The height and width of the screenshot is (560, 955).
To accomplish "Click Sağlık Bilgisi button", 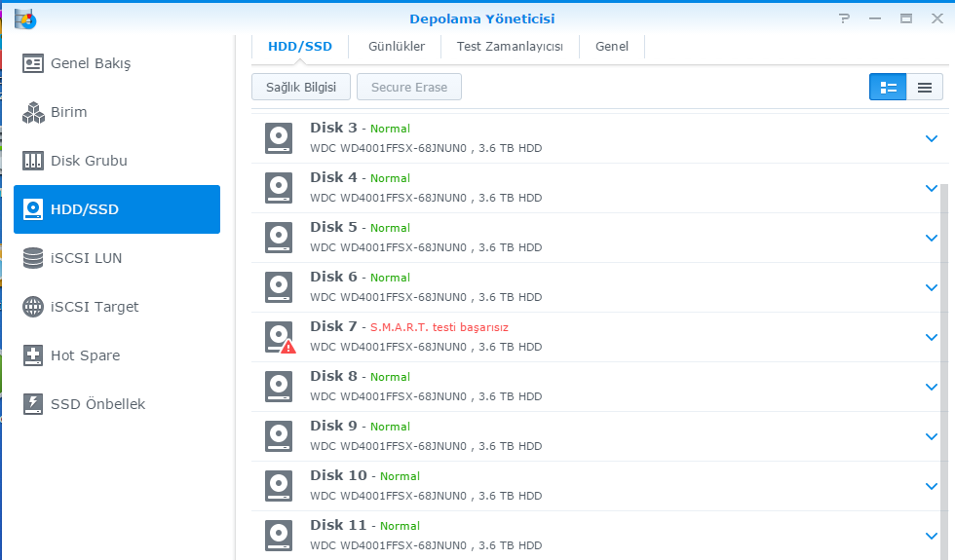I will pos(300,87).
